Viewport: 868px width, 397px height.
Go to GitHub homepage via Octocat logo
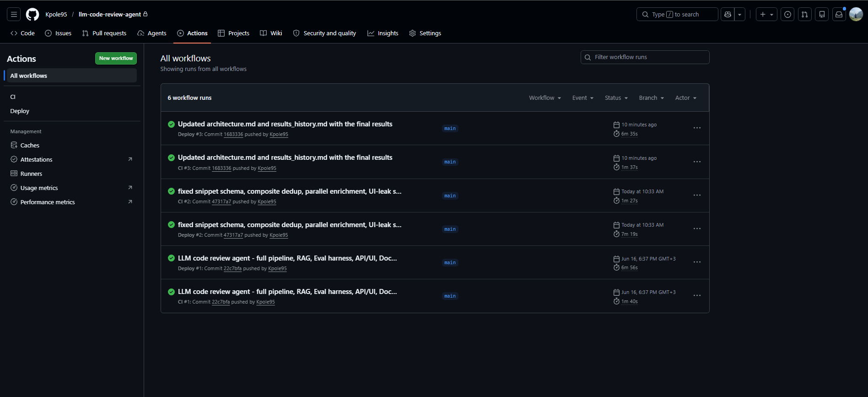[x=32, y=14]
